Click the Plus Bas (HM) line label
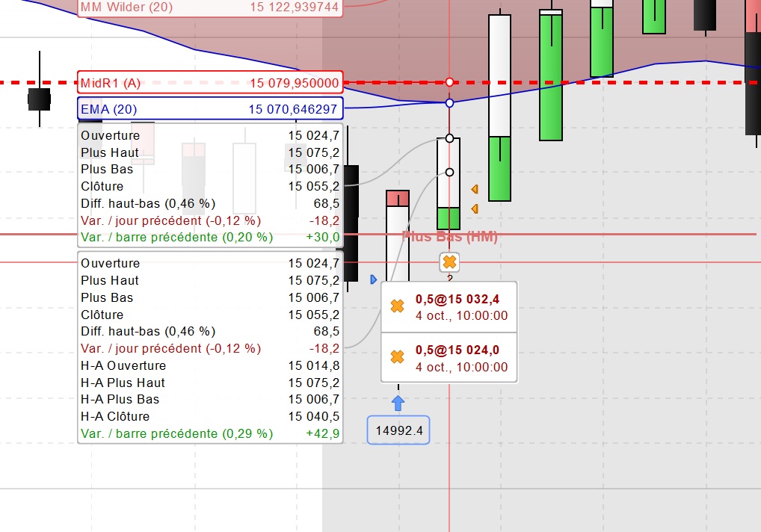Viewport: 761px width, 532px height. [450, 237]
